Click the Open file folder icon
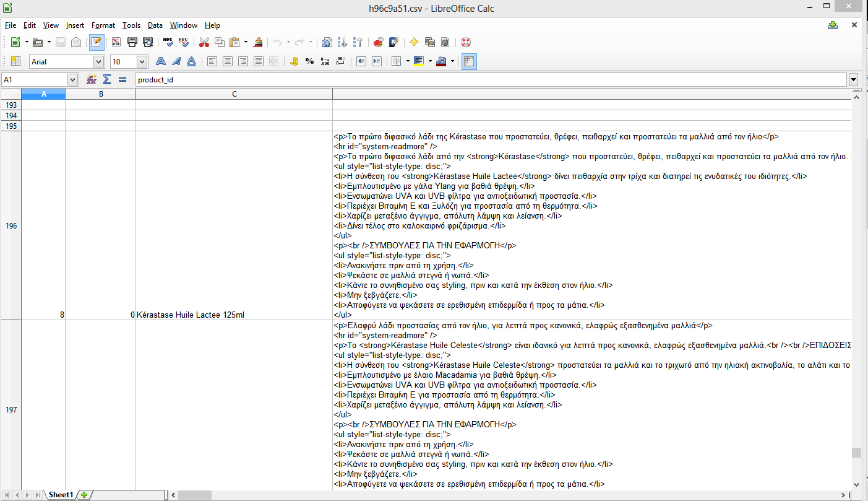The width and height of the screenshot is (868, 501). tap(38, 42)
